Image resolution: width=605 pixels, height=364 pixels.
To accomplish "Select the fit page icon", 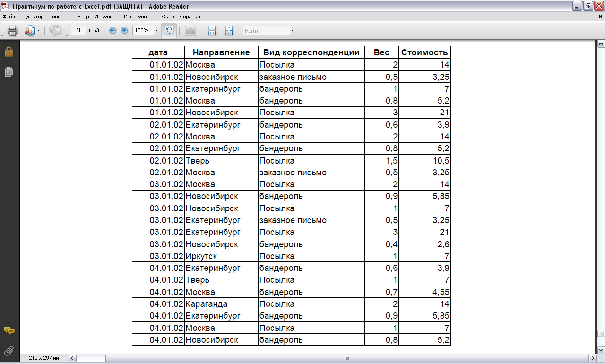I will (x=229, y=31).
